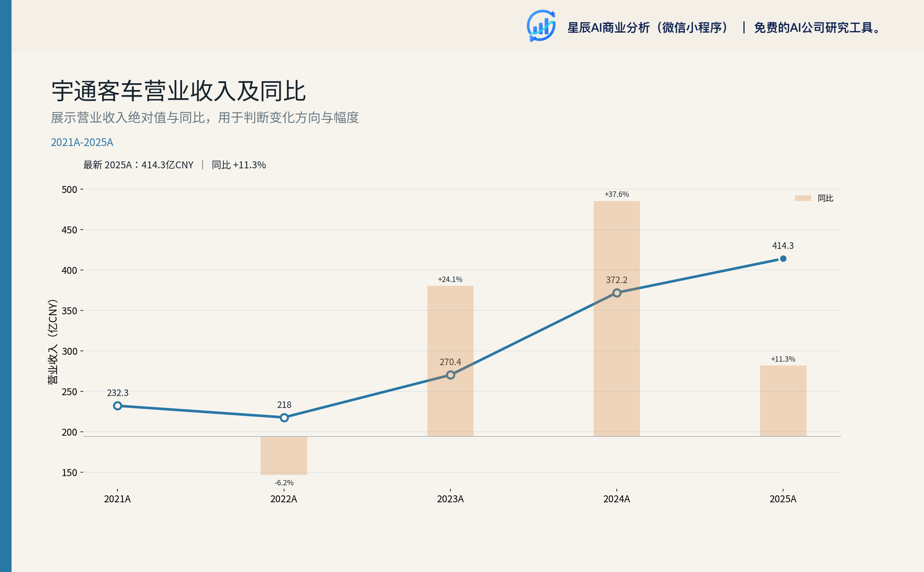Viewport: 924px width, 572px height.
Task: Click the x-axis label 2022A
Action: pos(284,499)
